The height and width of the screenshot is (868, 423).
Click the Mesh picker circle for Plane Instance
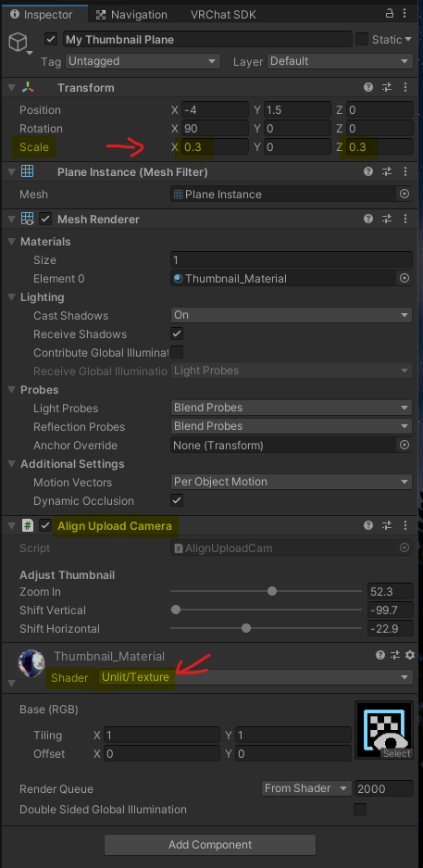point(404,195)
